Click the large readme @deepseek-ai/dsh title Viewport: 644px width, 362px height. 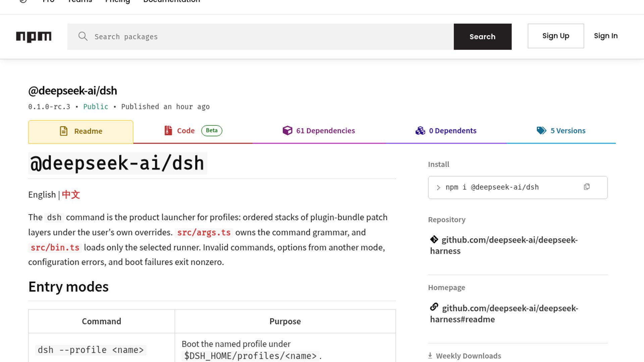point(117,163)
